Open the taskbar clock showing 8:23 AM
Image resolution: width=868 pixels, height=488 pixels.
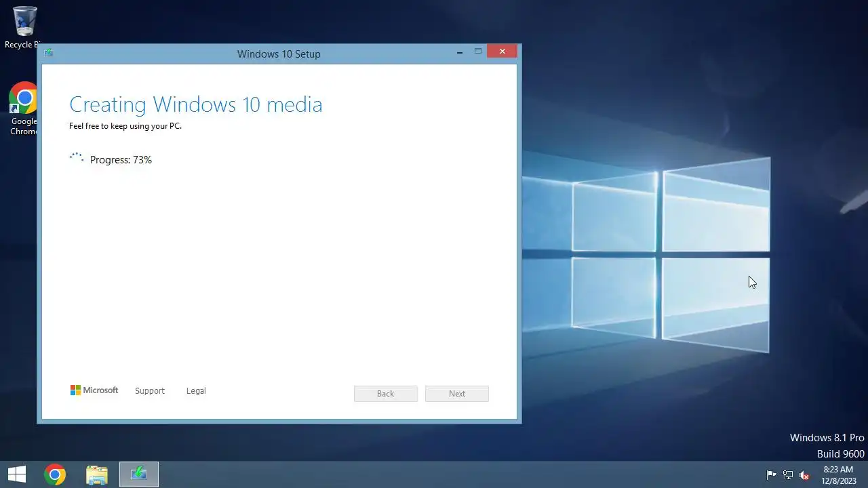[x=839, y=474]
